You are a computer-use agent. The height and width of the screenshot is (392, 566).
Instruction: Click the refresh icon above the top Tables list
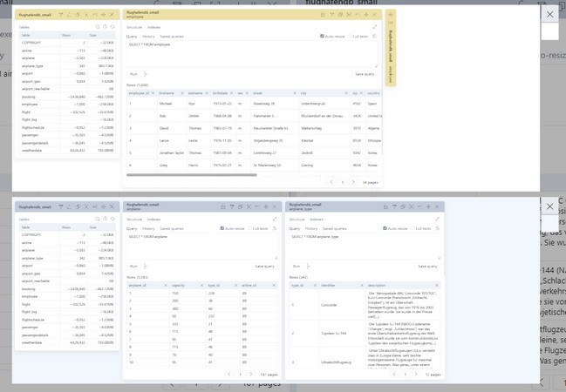[112, 27]
